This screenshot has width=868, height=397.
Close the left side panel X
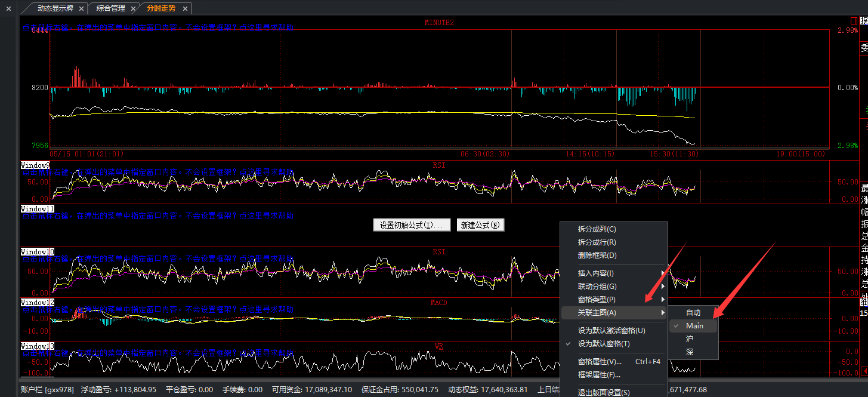point(9,8)
